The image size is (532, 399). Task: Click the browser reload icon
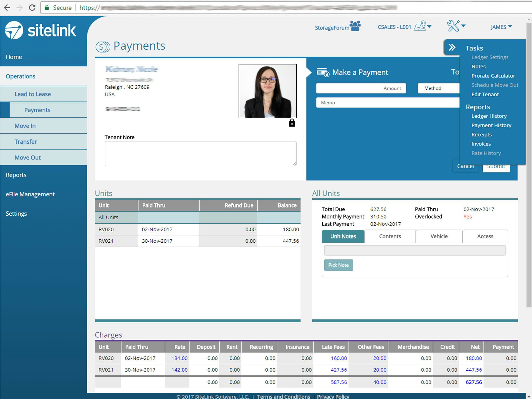32,8
